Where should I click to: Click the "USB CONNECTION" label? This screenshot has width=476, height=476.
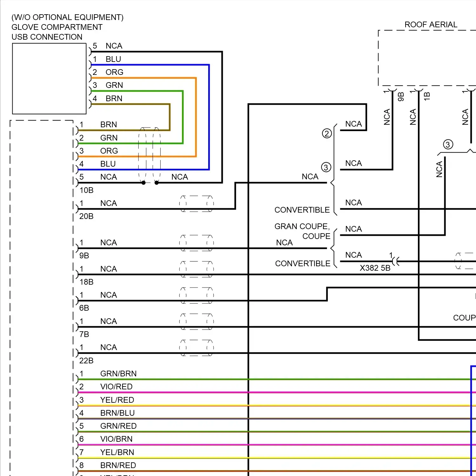tap(47, 37)
